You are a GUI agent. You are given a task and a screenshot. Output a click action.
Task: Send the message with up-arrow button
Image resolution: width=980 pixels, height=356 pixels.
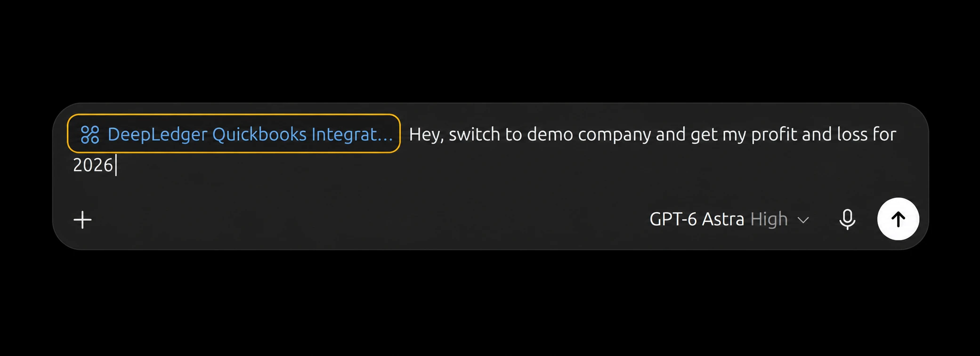coord(898,219)
